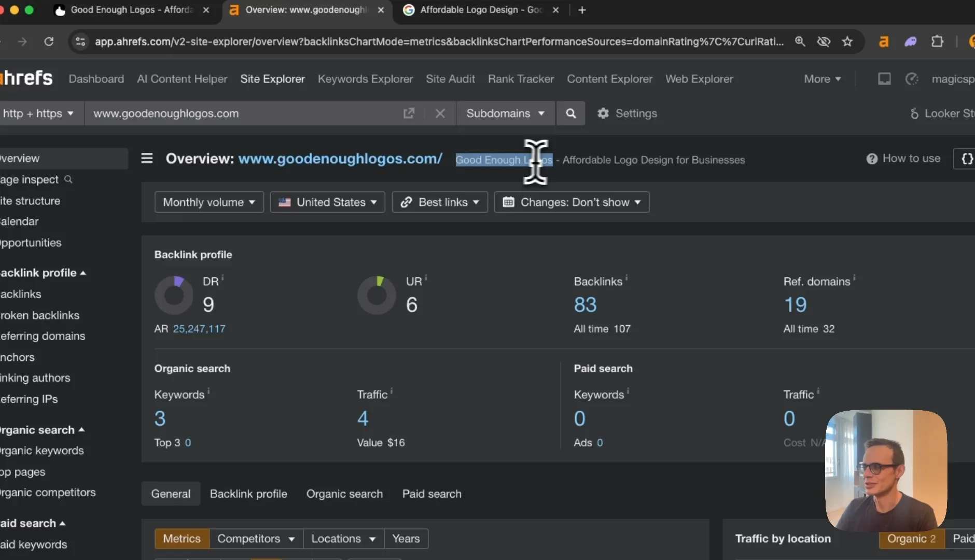Open Keywords Explorer in top navigation
Screen dimensions: 975x560
pos(365,79)
